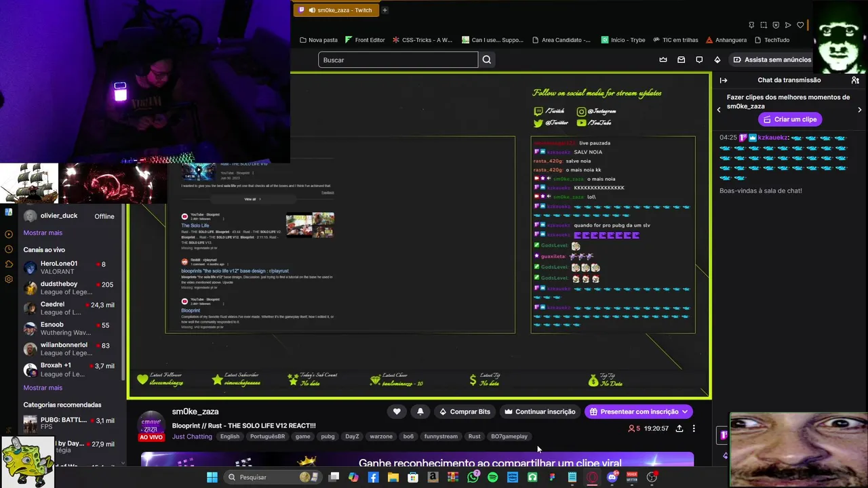868x488 pixels.
Task: Click the DayZ stream tag
Action: click(x=352, y=436)
